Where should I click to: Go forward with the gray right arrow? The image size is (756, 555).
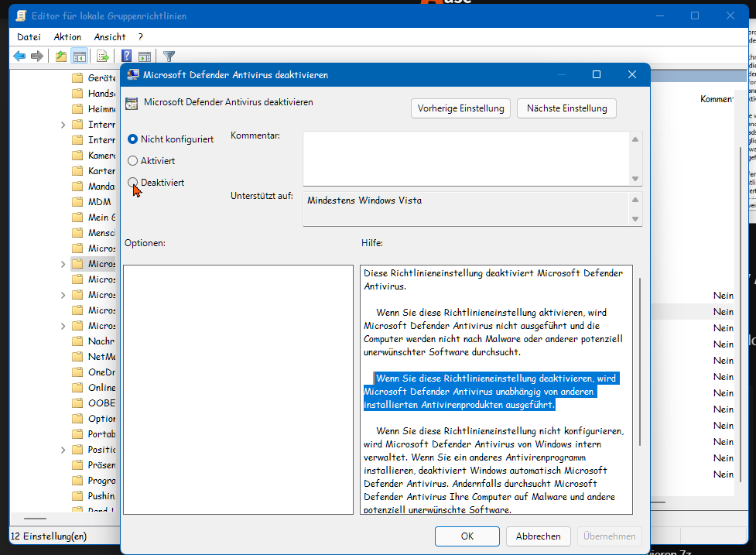coord(37,57)
